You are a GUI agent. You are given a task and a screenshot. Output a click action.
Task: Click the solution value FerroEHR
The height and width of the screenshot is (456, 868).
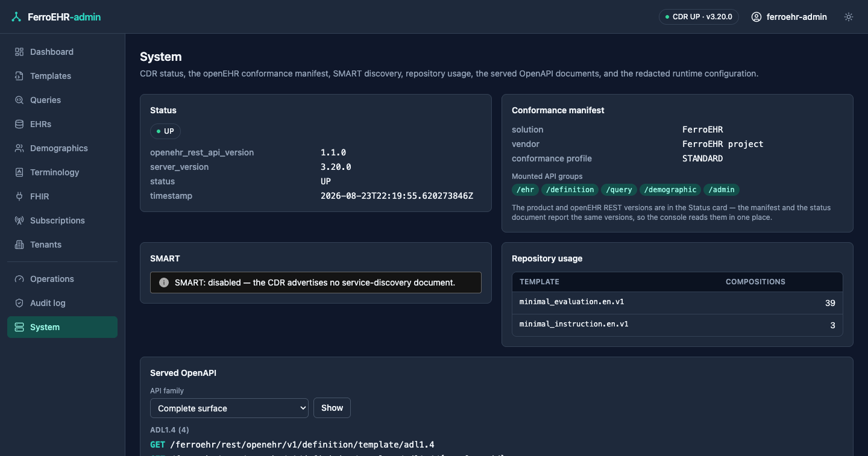pyautogui.click(x=702, y=130)
